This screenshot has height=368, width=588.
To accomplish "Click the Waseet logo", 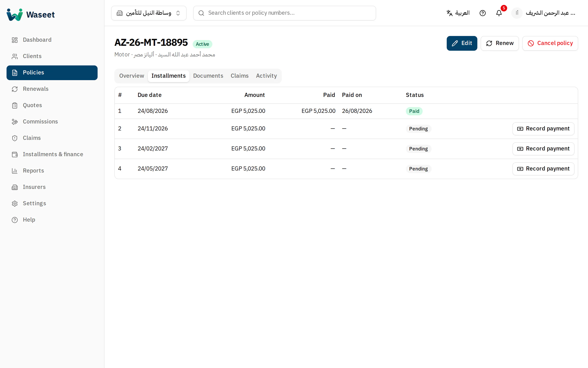I will point(31,14).
